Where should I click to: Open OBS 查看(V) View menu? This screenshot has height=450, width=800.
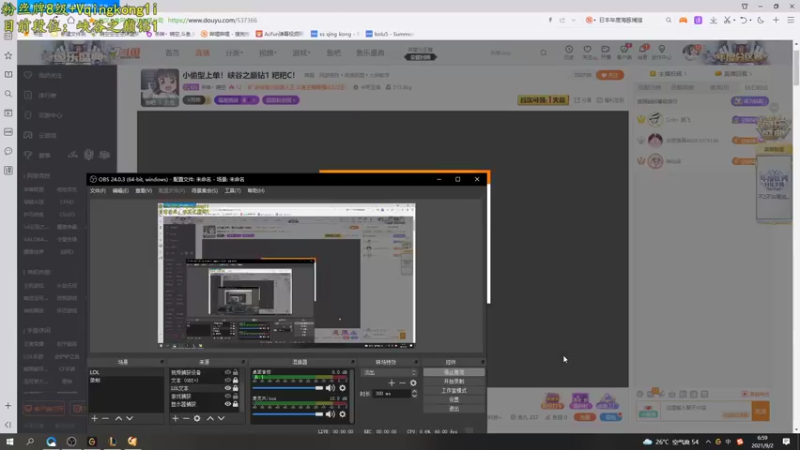click(x=143, y=191)
